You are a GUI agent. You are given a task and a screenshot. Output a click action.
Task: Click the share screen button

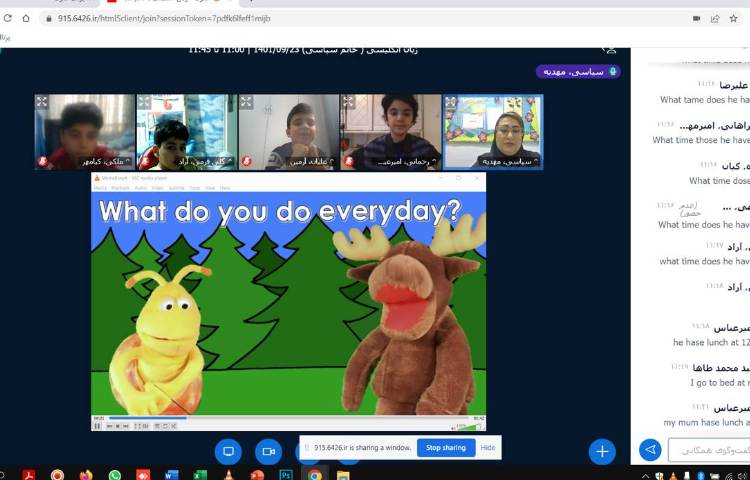pos(228,451)
